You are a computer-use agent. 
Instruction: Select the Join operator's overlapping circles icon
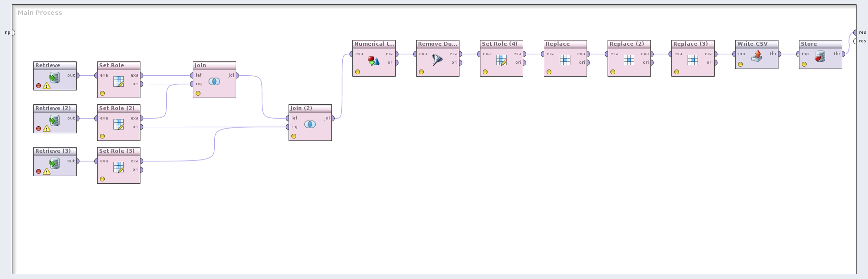pos(214,81)
